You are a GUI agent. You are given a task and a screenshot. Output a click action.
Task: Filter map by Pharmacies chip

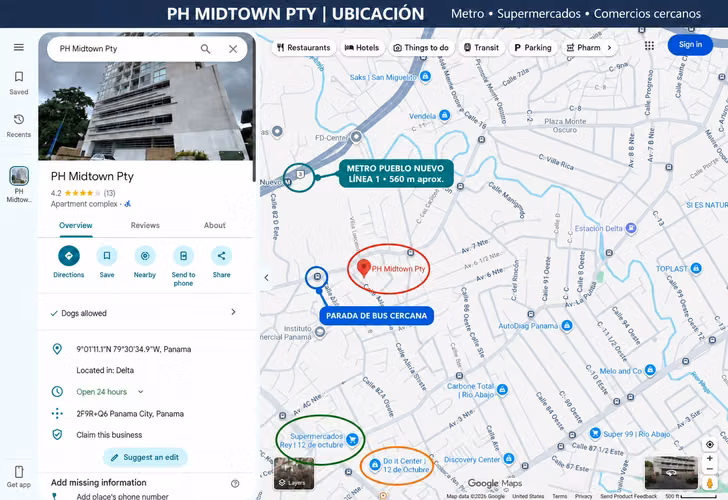click(x=583, y=47)
